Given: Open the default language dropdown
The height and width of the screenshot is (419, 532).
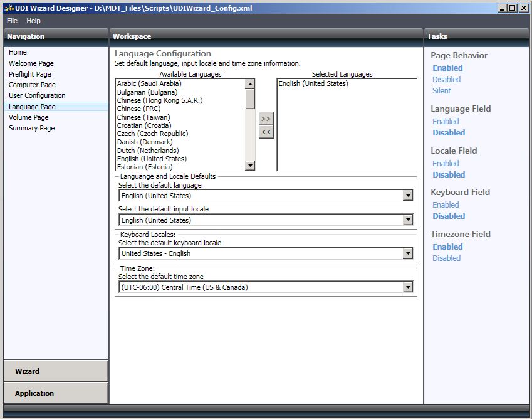Looking at the screenshot, I should click(408, 196).
